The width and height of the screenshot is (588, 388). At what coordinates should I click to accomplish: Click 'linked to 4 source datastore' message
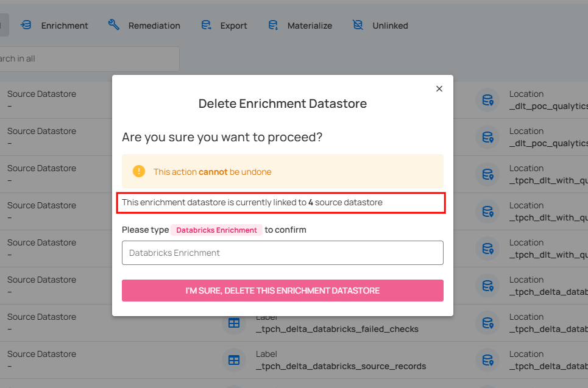(x=252, y=202)
